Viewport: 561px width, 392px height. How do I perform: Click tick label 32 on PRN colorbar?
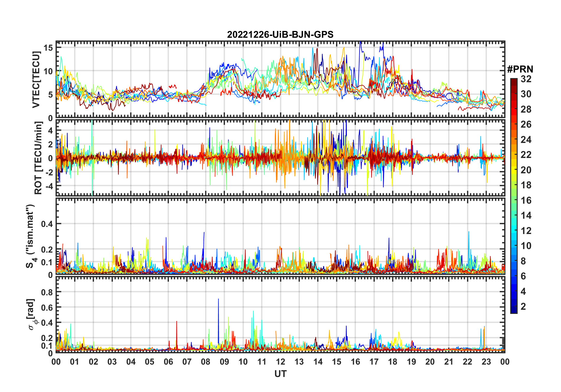(x=526, y=79)
